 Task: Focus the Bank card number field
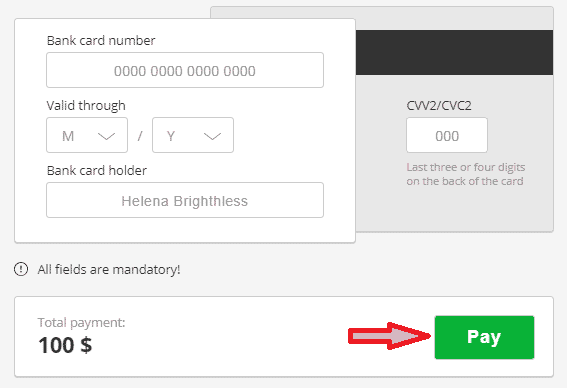point(185,70)
